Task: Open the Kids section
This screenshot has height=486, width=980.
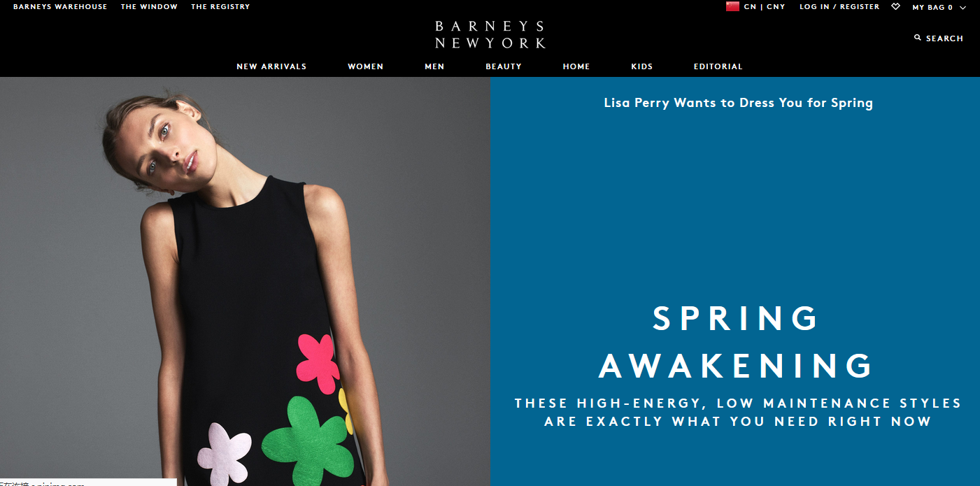Action: click(x=641, y=66)
